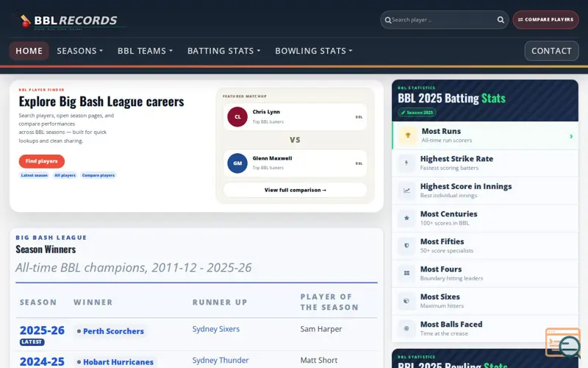Click the Most Balls Faced icon
Viewport: 588px width, 368px height.
click(406, 328)
